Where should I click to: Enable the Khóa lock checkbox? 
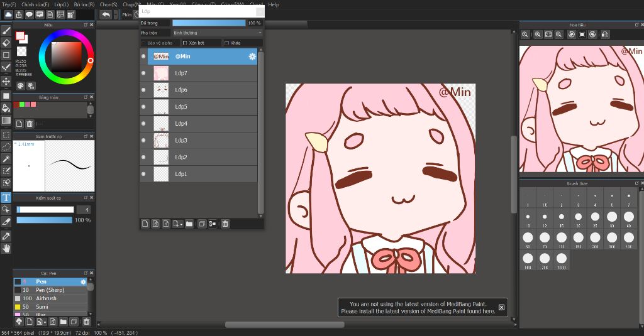click(x=226, y=43)
